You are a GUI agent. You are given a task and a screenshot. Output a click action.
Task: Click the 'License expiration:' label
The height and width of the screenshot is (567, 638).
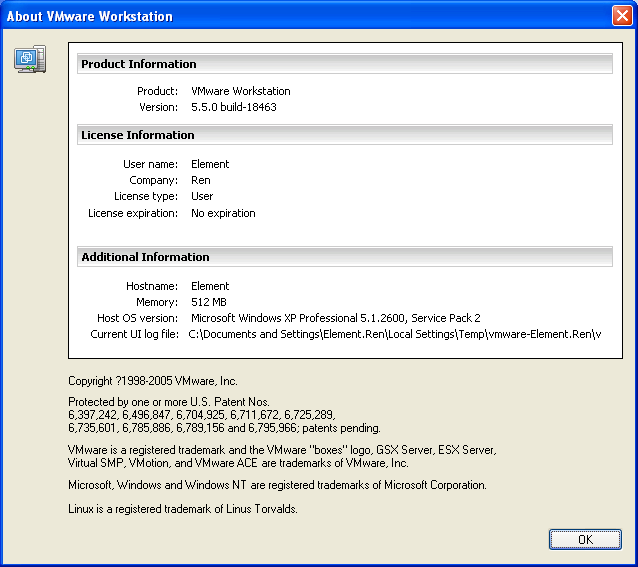click(133, 213)
